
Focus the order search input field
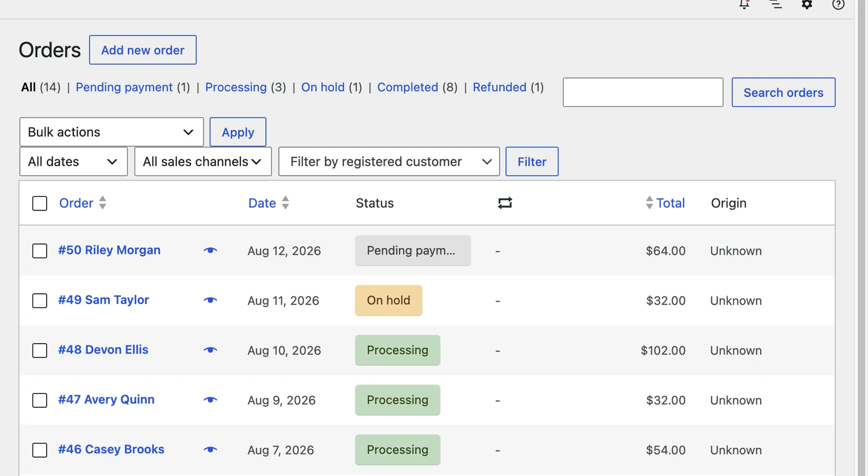pyautogui.click(x=643, y=93)
